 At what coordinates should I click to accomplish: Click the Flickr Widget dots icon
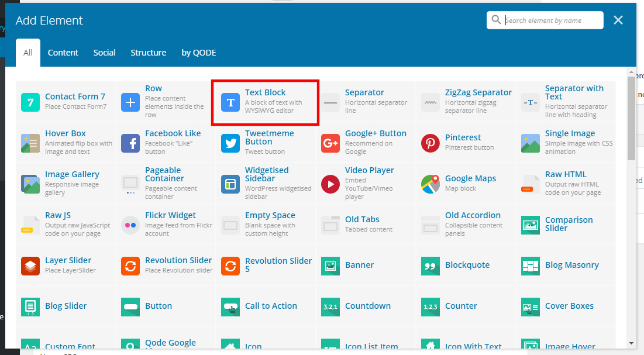130,225
